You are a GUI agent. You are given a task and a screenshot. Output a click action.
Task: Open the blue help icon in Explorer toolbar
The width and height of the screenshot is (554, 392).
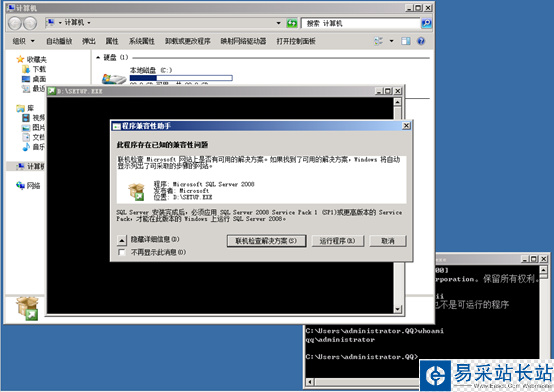421,41
